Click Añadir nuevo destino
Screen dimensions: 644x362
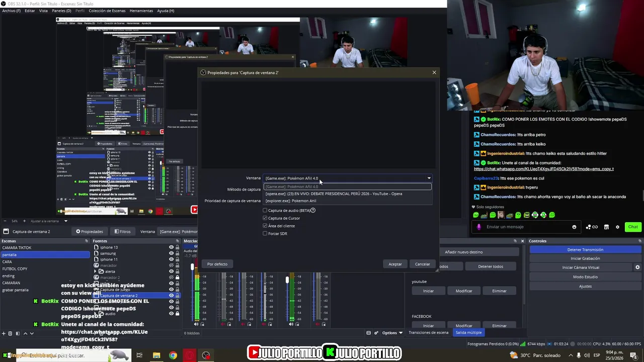pos(464,252)
